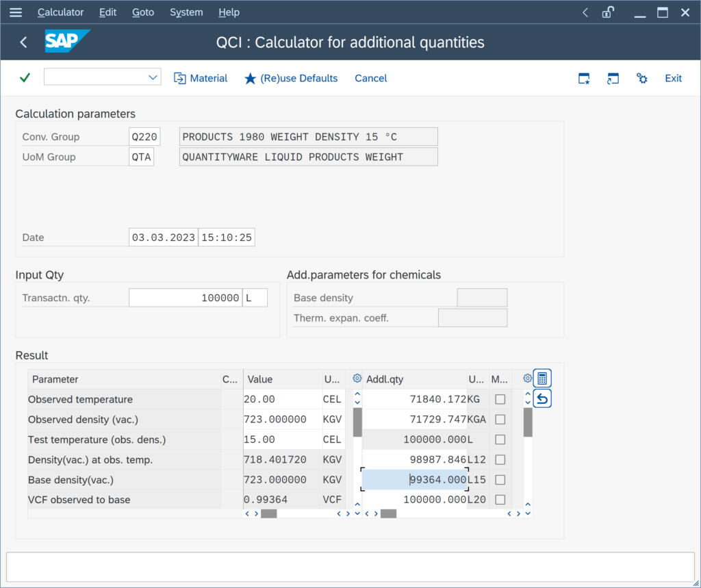Click the padlock icon in the title bar
This screenshot has width=701, height=588.
pyautogui.click(x=608, y=12)
